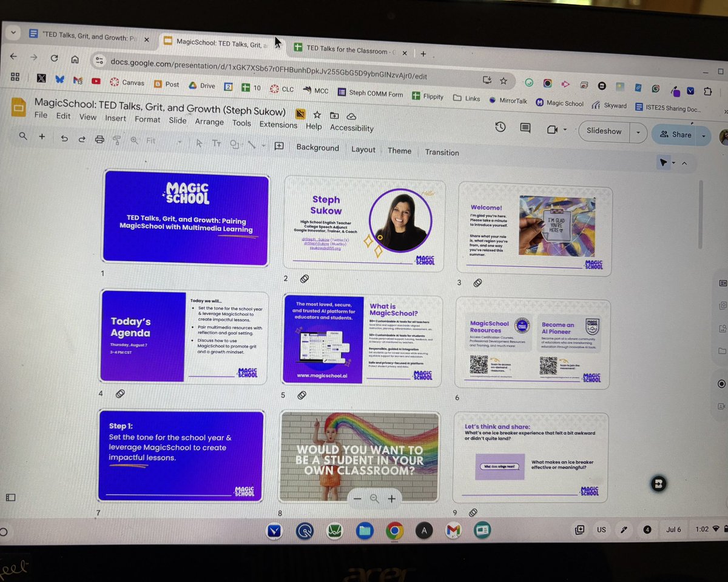Open filmstrip view icon at bottom-left

point(10,497)
